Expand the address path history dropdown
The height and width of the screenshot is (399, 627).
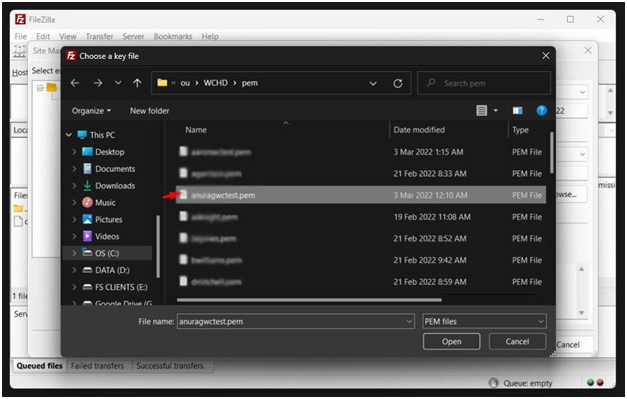pos(373,83)
